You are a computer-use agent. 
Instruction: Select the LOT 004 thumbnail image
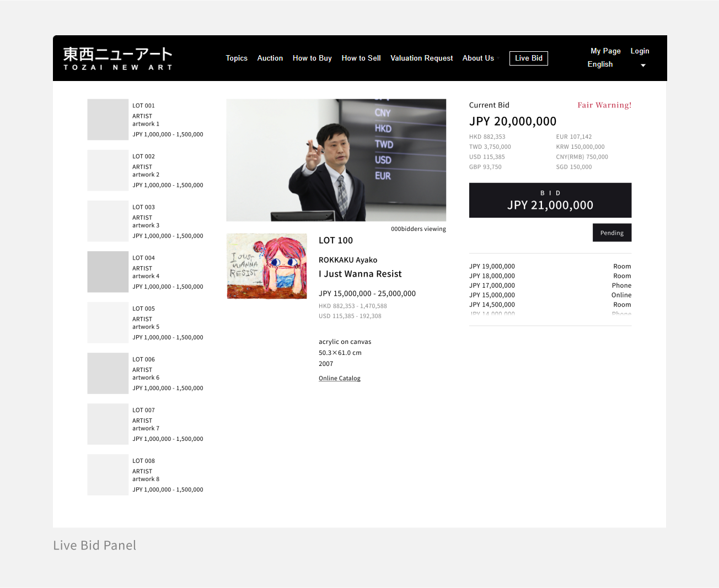click(x=108, y=272)
